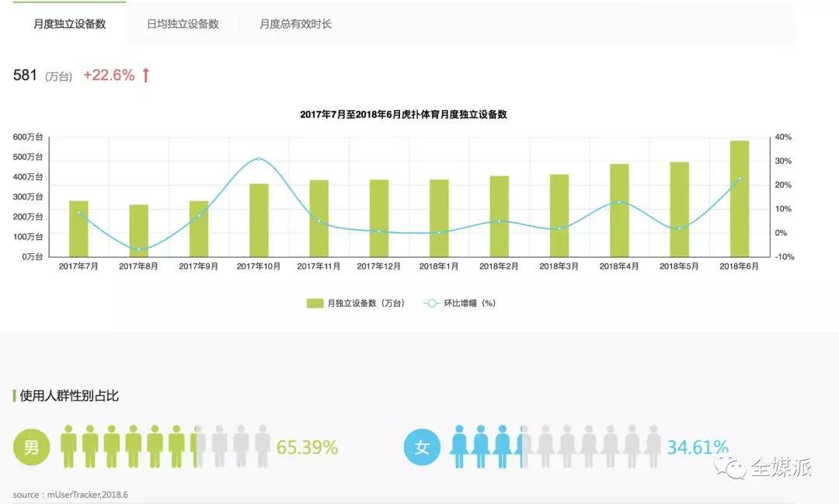The image size is (839, 504).
Task: Select the 2018年6月 bar
Action: tap(740, 199)
